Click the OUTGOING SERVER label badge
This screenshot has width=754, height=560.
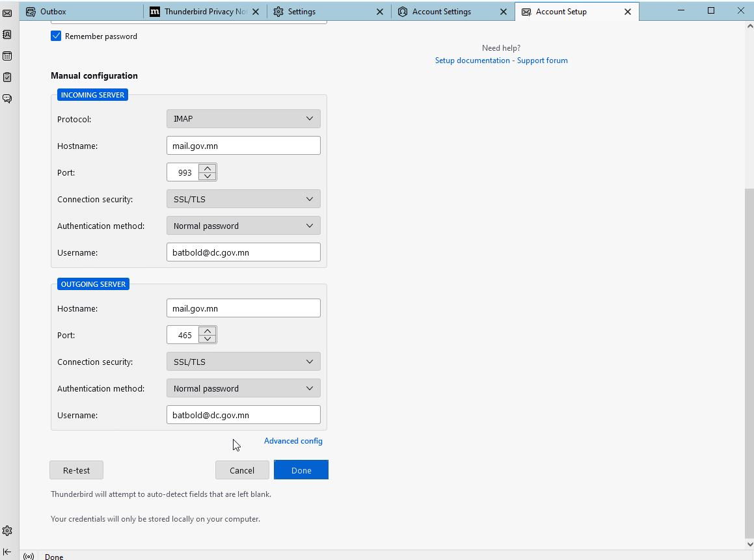(93, 284)
